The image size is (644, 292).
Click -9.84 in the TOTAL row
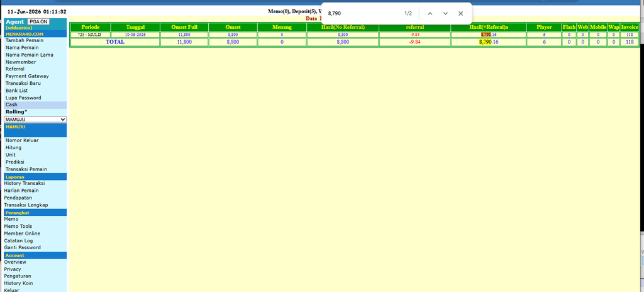tap(415, 42)
